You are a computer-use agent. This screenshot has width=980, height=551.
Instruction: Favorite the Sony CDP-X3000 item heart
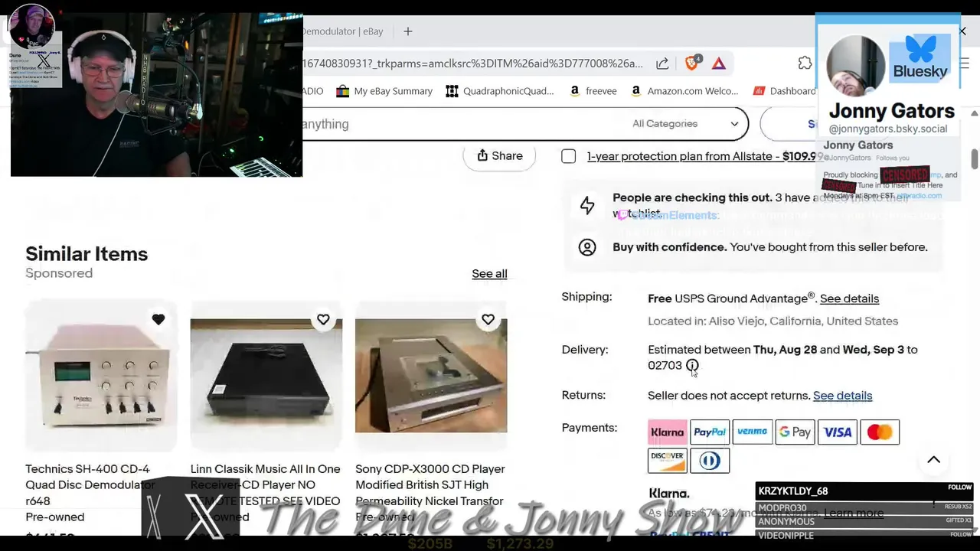tap(488, 319)
